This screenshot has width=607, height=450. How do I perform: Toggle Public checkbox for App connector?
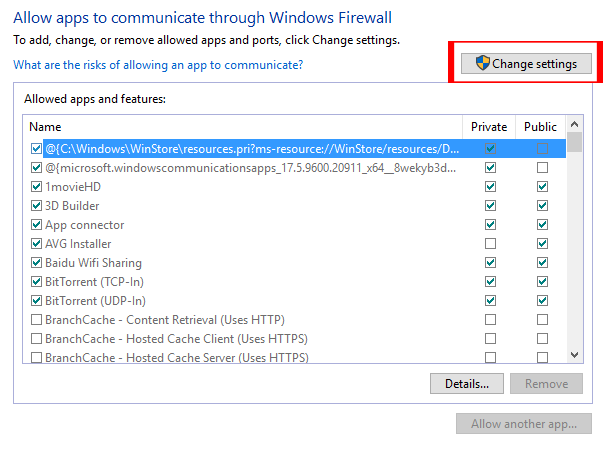click(542, 225)
